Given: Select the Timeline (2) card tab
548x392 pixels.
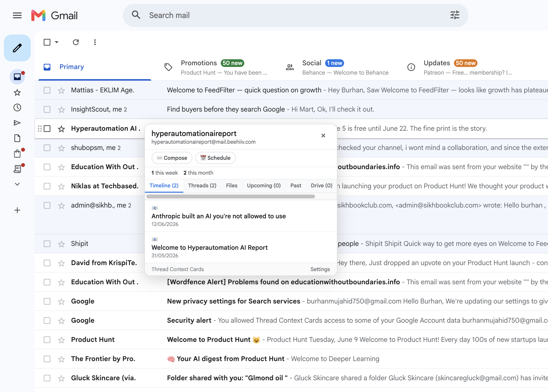Looking at the screenshot, I should (164, 185).
